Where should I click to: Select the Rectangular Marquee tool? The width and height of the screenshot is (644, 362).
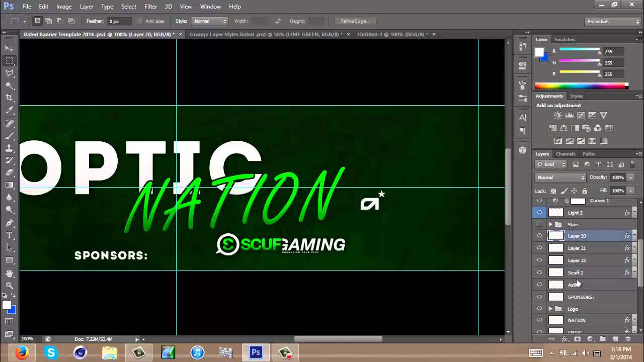tap(10, 61)
